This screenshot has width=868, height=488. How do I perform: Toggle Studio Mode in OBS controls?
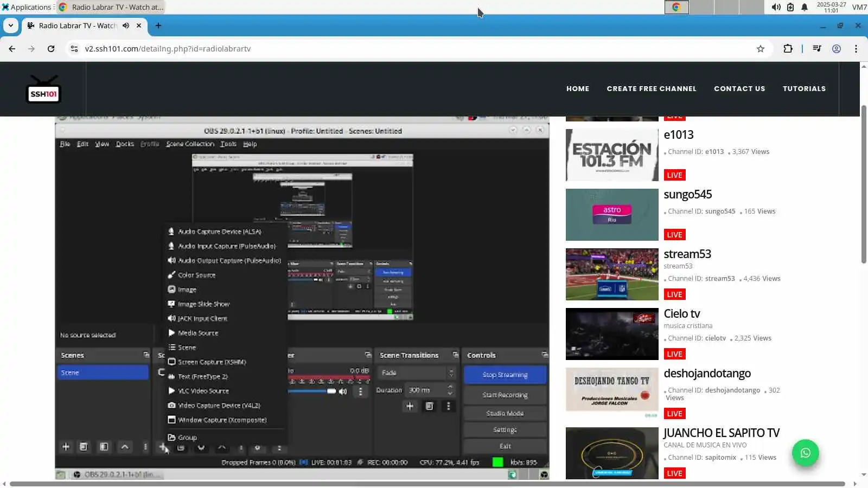click(505, 413)
